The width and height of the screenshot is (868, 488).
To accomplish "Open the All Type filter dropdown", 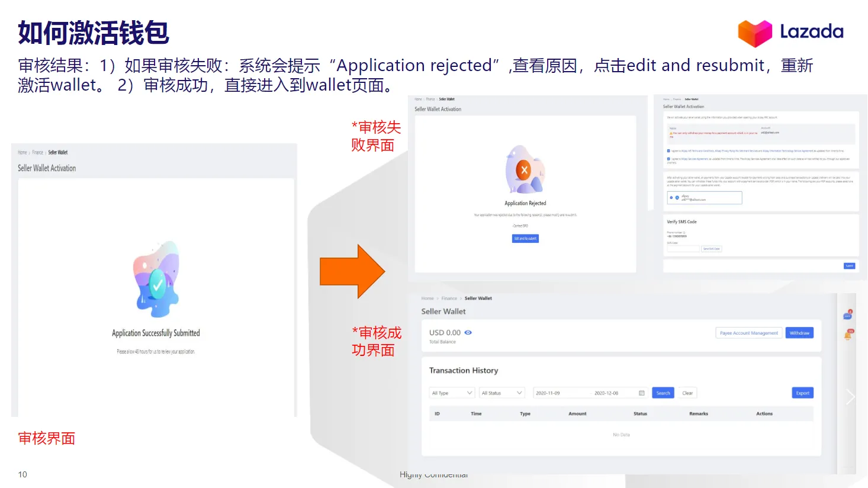I will coord(452,393).
